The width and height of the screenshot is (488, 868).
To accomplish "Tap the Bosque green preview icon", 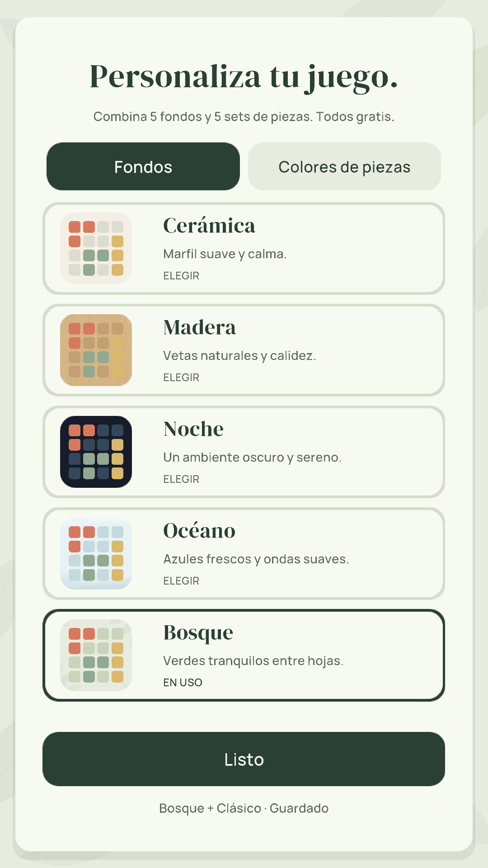I will click(x=96, y=655).
